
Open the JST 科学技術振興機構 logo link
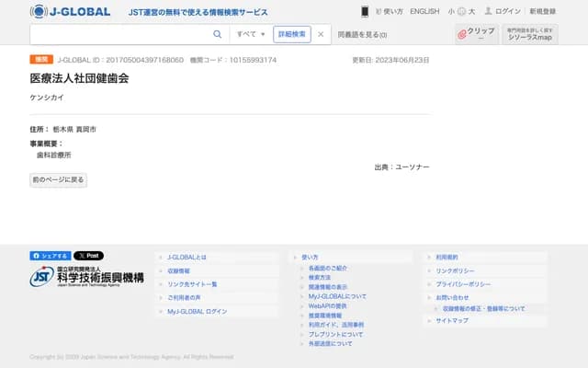(x=87, y=276)
